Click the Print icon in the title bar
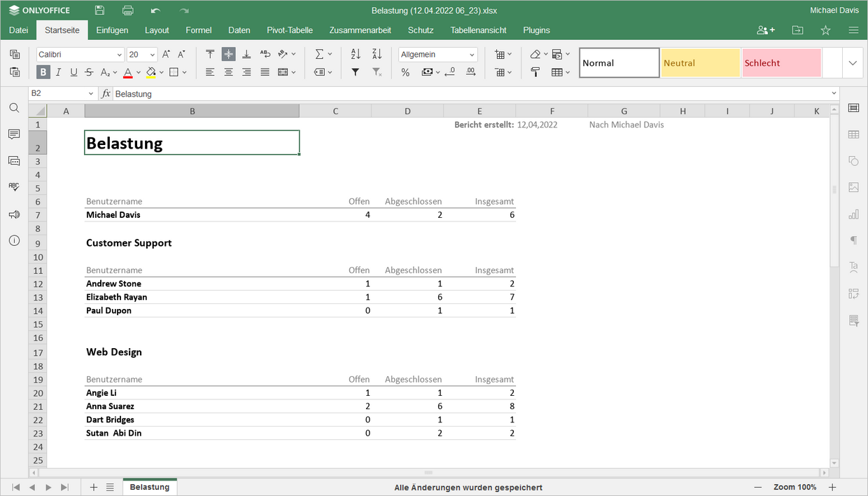This screenshot has height=496, width=868. click(127, 11)
